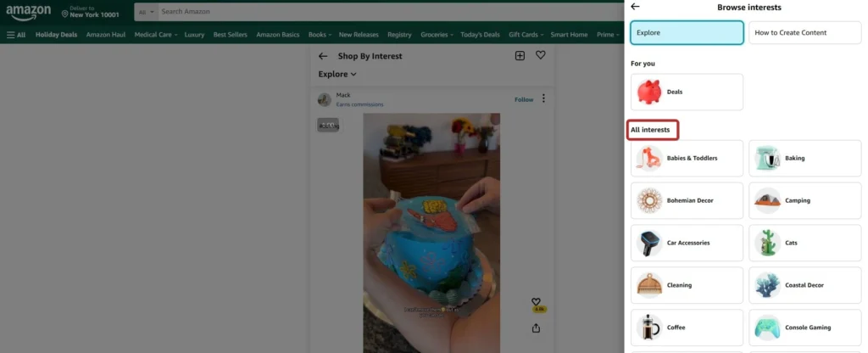Go back using Shop By Interest arrow
868x353 pixels.
323,56
